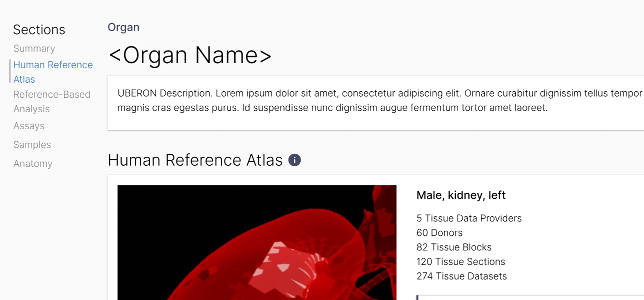Click the Human Reference Atlas section heading
Screen dimensions: 644x300
click(x=194, y=160)
